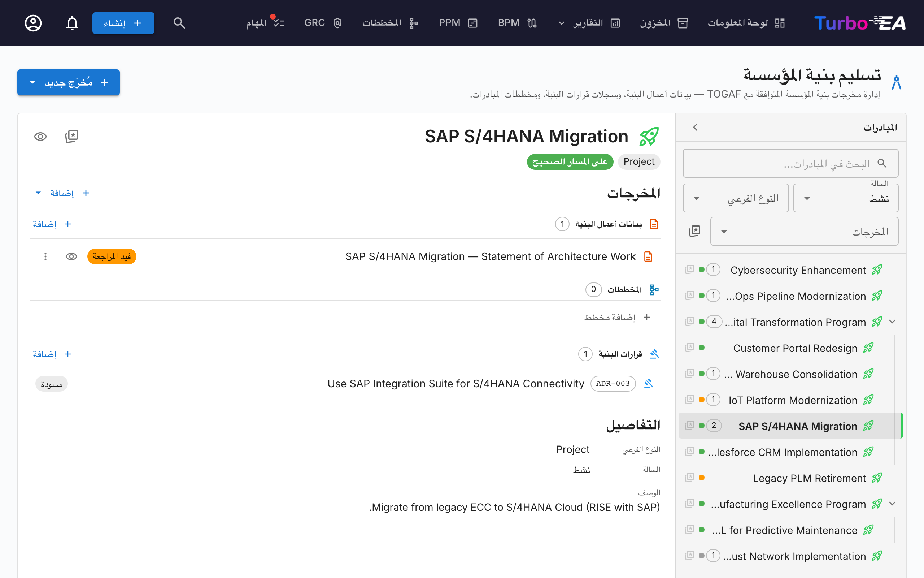Favorite the Ops Pipeline Modernization initiative
The image size is (924, 578).
click(x=689, y=296)
